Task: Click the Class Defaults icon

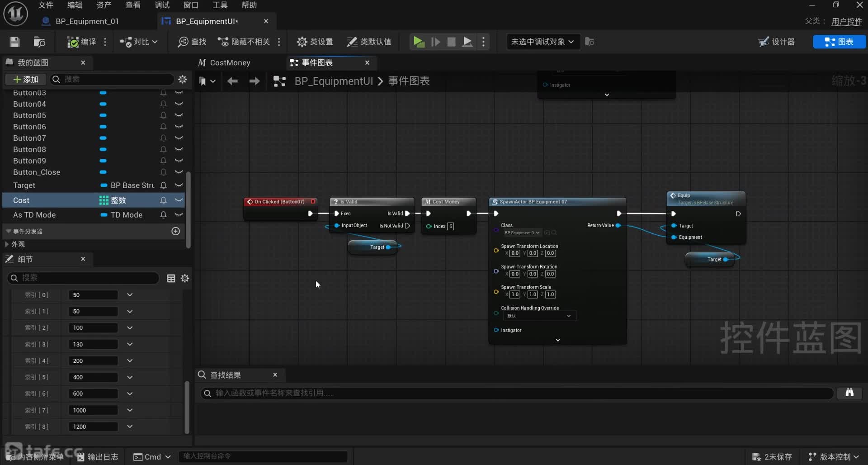Action: pyautogui.click(x=352, y=42)
